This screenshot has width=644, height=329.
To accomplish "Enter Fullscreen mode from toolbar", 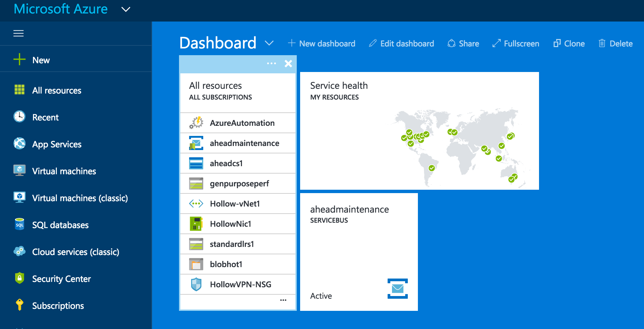I will pos(516,43).
